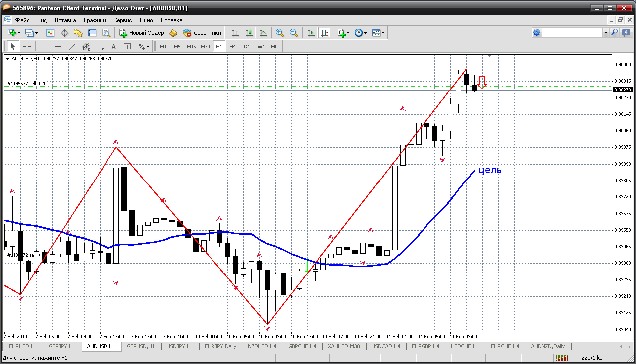Open a new chart window icon
Viewport: 636px width, 364px height.
[x=12, y=33]
